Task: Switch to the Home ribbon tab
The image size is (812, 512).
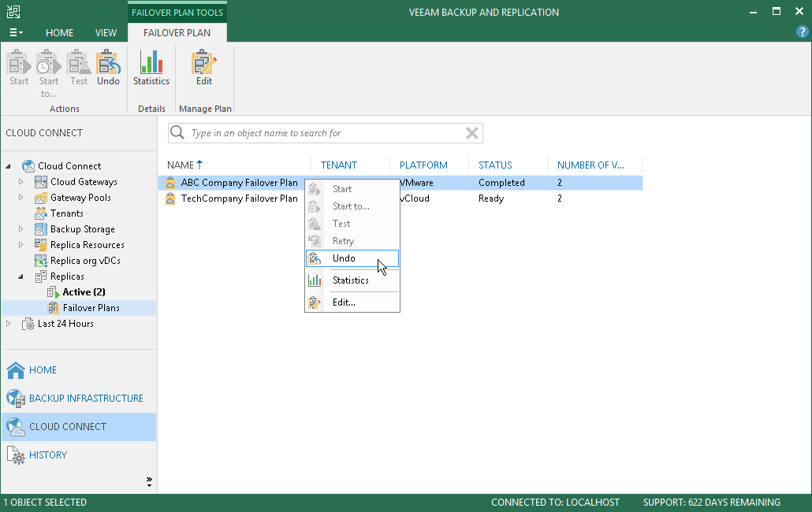Action: (60, 32)
